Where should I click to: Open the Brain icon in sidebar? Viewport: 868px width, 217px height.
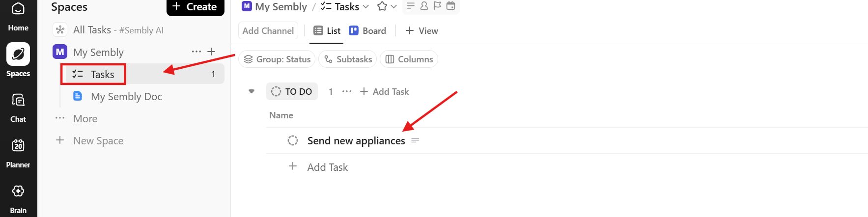[x=18, y=191]
